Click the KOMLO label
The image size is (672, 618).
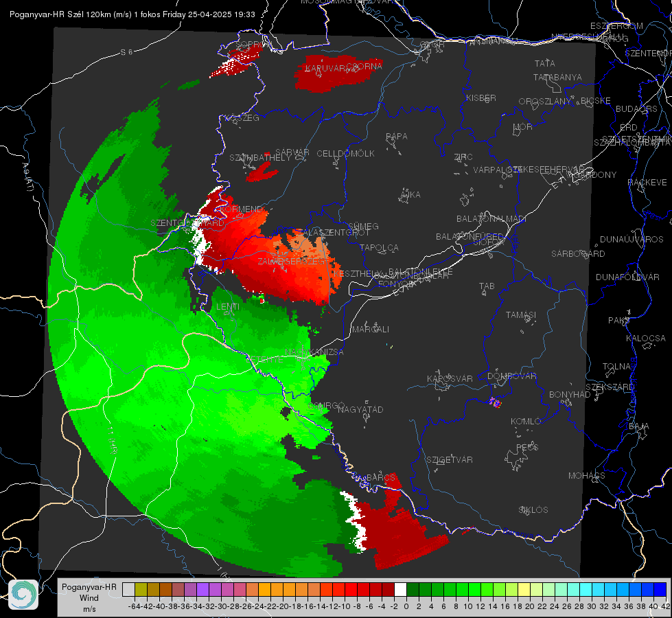coord(526,422)
